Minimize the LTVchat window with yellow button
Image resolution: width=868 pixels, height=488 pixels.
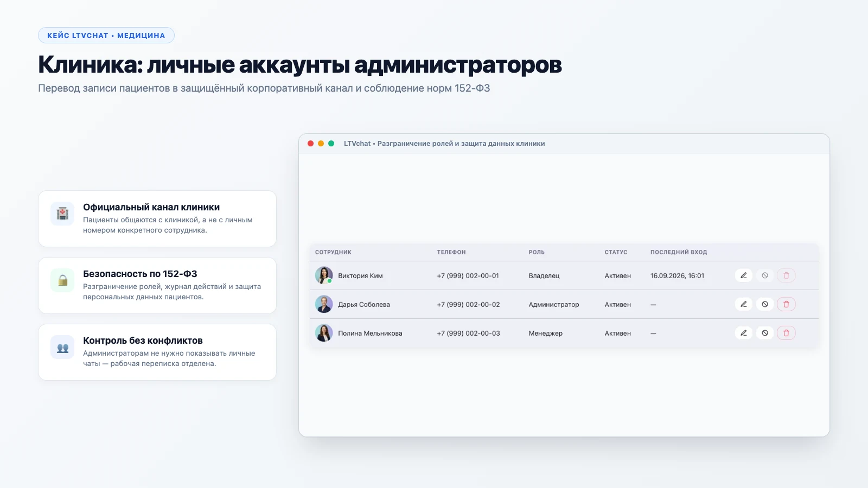(321, 144)
